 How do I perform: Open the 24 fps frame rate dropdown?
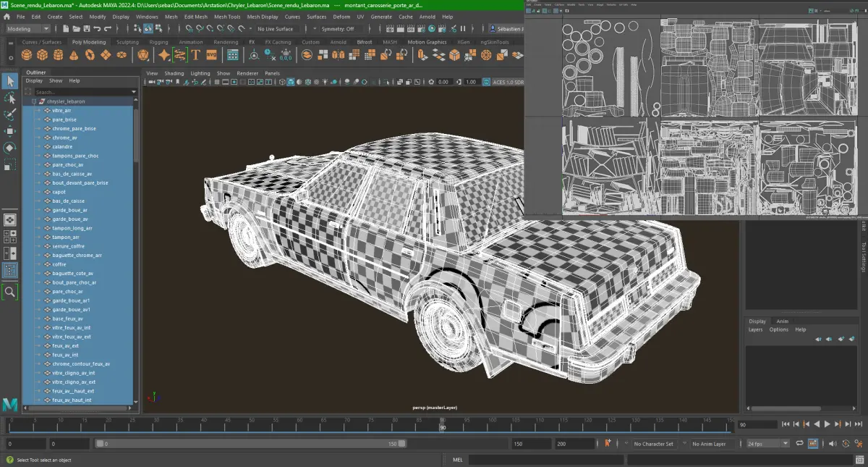pos(767,444)
